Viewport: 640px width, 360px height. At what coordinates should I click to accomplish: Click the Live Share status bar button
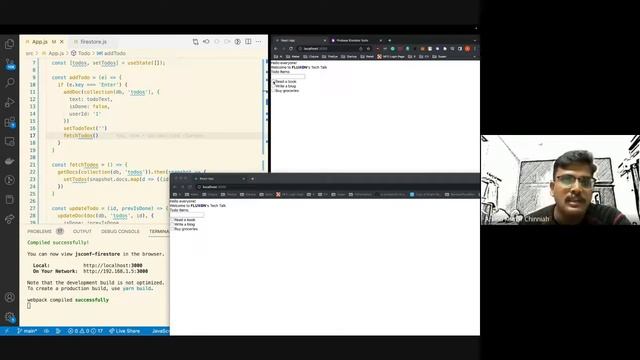tap(124, 331)
